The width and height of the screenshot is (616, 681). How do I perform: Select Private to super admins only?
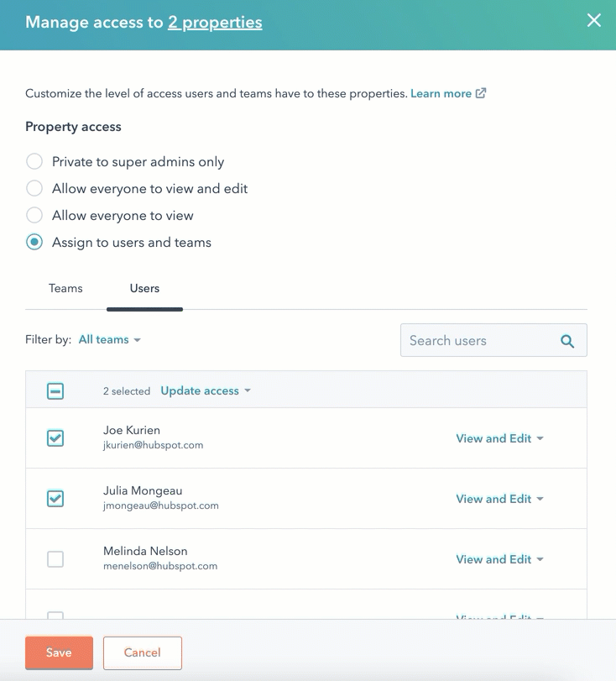[34, 161]
